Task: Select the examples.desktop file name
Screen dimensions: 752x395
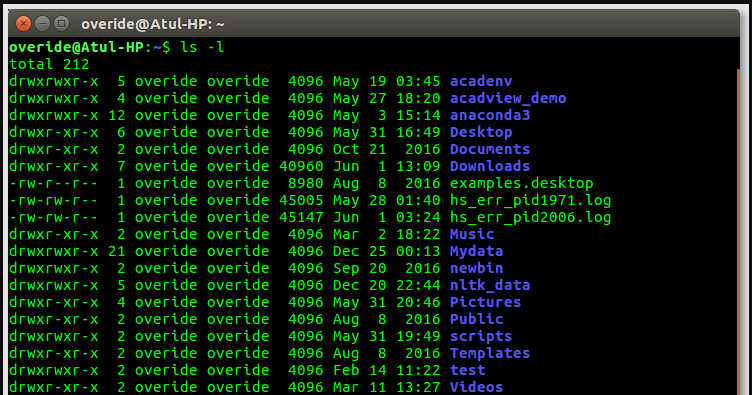Action: pos(521,183)
